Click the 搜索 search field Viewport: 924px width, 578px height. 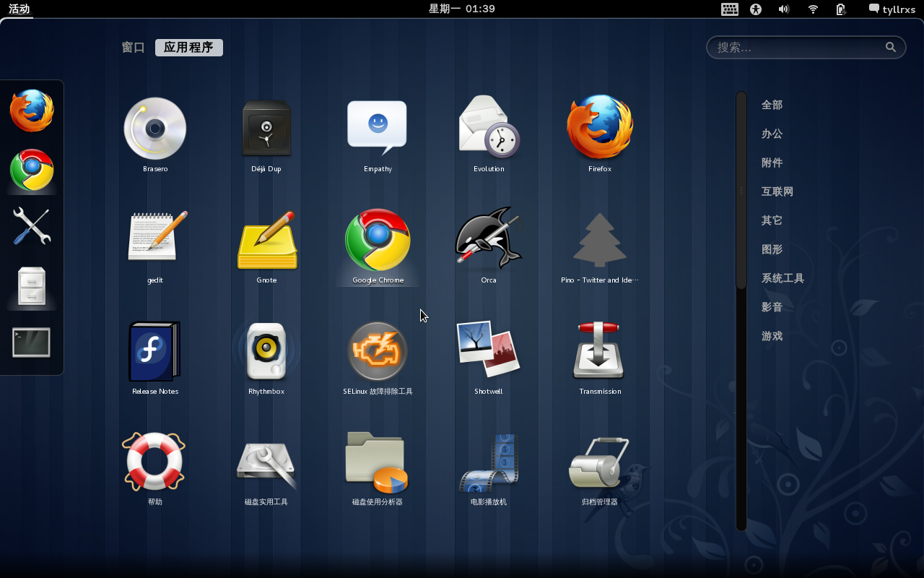click(x=806, y=47)
